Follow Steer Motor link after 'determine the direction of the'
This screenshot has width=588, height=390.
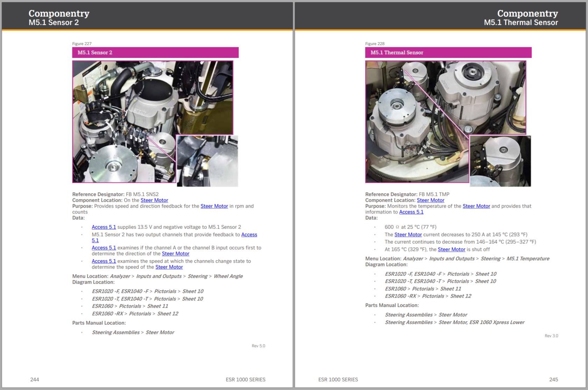[175, 254]
